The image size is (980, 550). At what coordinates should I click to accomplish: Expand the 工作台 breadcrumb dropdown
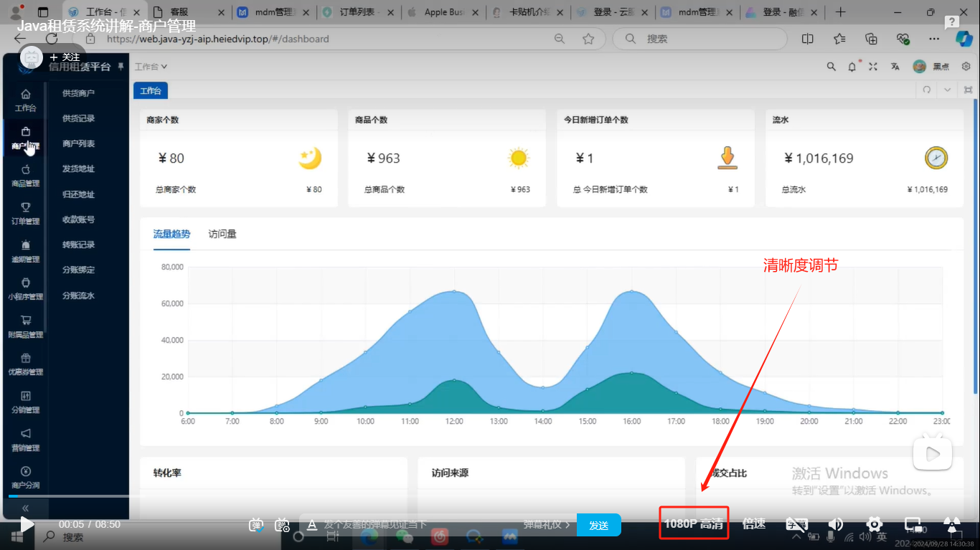coord(151,67)
